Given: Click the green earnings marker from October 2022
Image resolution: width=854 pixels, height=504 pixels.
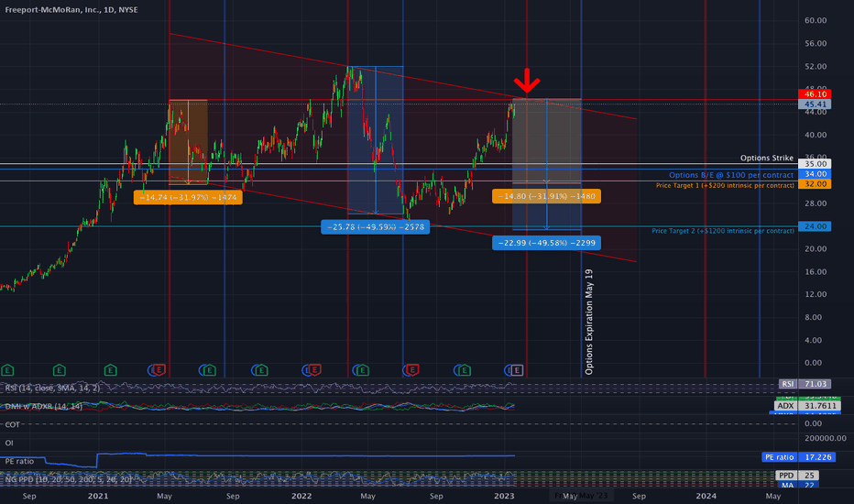Looking at the screenshot, I should [464, 370].
